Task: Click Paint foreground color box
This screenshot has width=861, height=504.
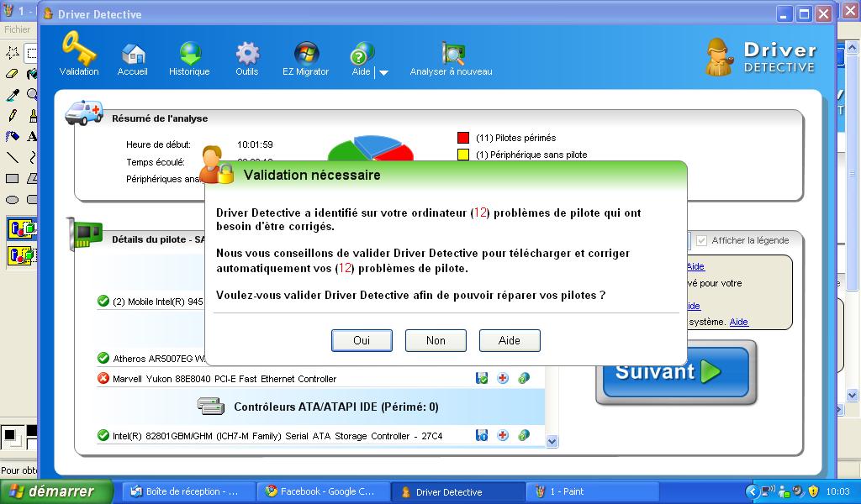Action: tap(9, 435)
